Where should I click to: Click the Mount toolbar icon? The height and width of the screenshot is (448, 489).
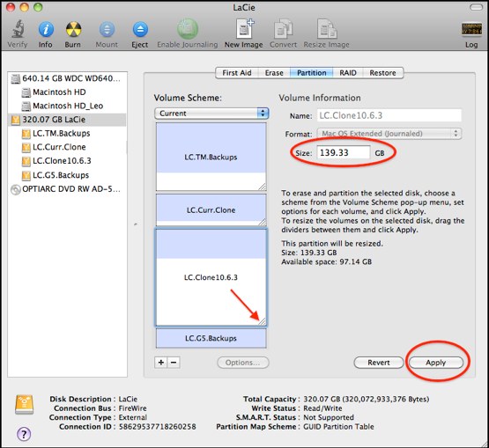click(x=107, y=30)
